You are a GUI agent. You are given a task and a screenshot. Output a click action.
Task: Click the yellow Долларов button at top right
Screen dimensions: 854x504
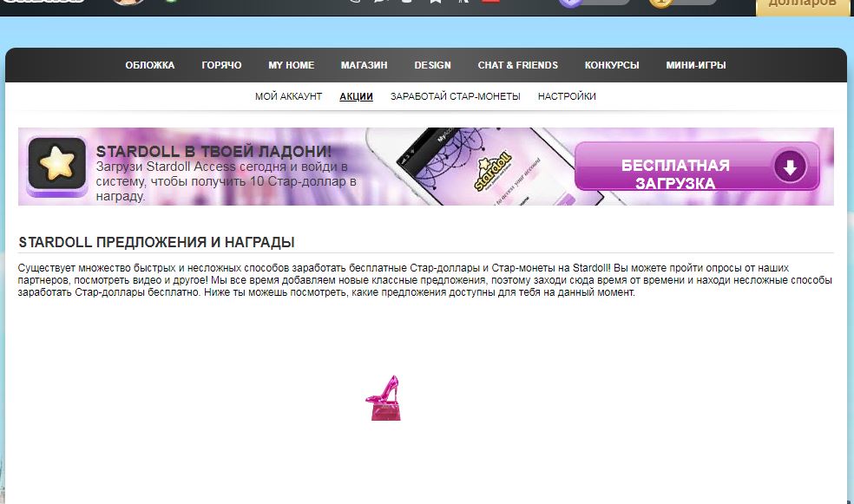pyautogui.click(x=803, y=4)
